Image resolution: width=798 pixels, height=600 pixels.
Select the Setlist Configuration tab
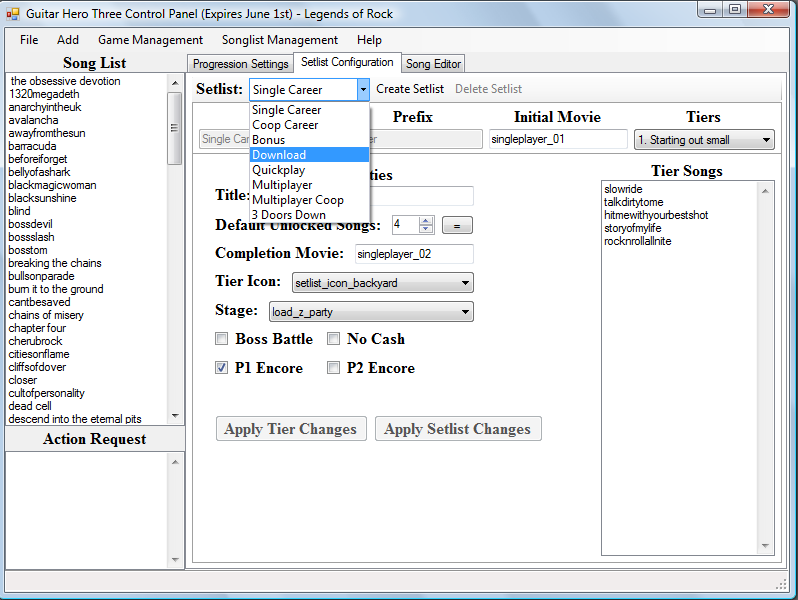coord(348,62)
